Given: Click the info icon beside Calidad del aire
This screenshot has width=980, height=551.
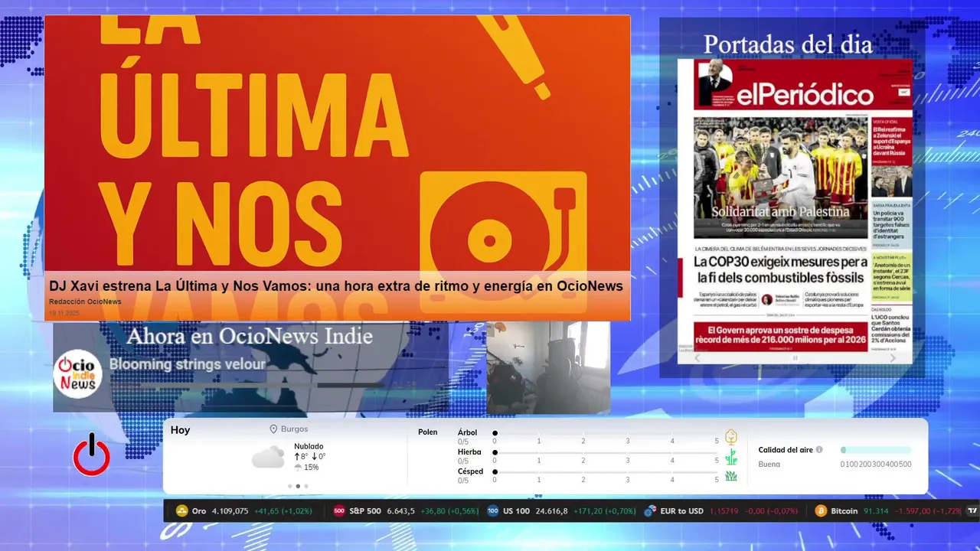Looking at the screenshot, I should point(819,450).
